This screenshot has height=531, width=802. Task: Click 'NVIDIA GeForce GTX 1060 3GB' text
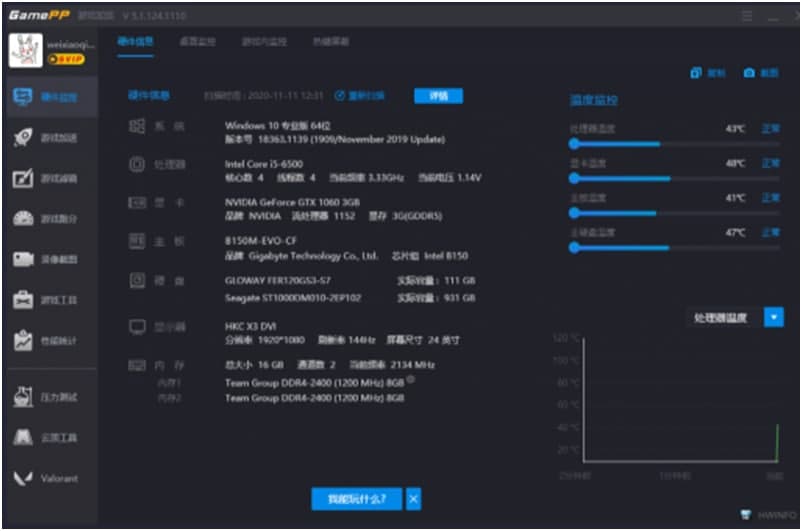tap(292, 202)
